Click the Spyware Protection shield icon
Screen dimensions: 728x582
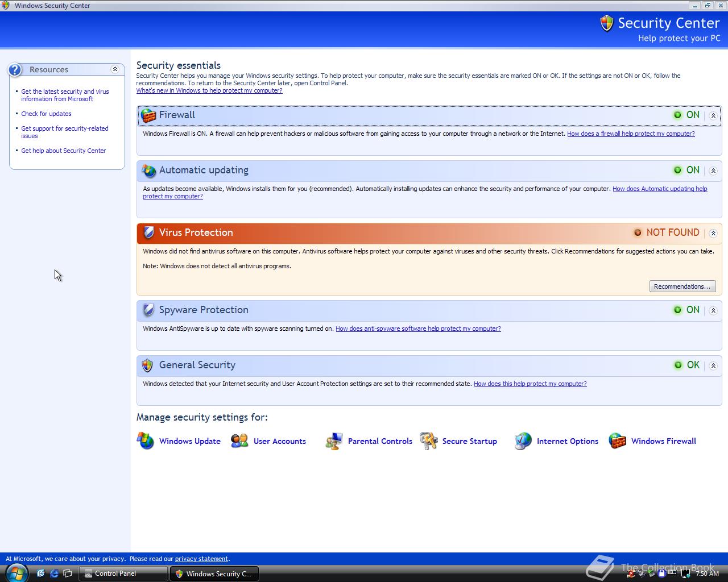[148, 310]
